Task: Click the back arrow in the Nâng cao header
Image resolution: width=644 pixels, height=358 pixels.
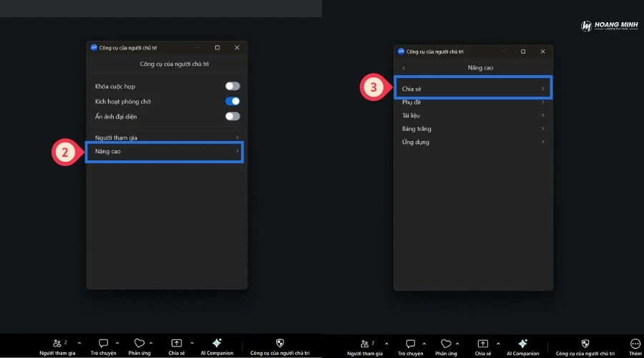Action: click(x=404, y=68)
